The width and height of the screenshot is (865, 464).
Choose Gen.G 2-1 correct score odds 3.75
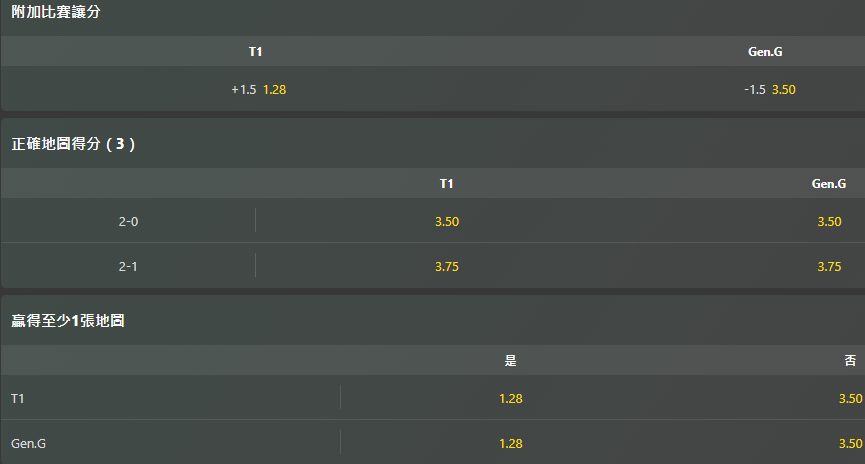click(x=829, y=266)
